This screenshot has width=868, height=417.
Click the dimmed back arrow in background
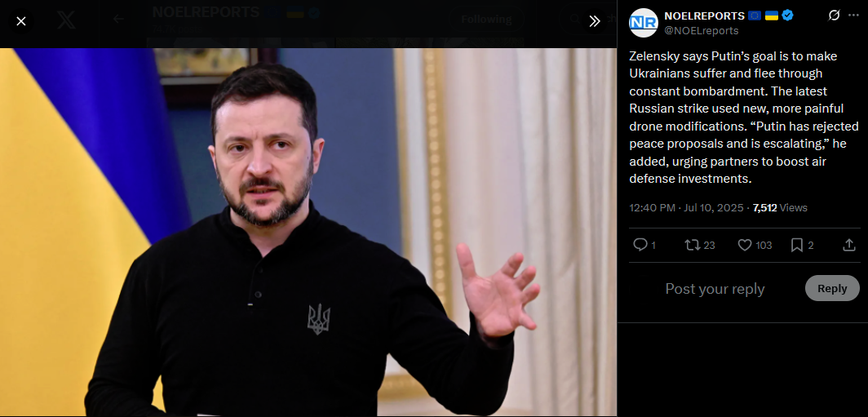coord(118,20)
